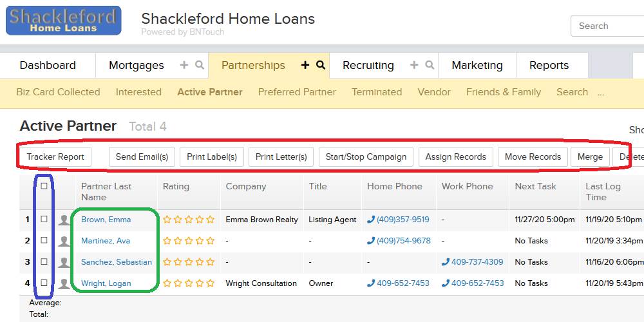Open the Martinez, Ava partner record
This screenshot has width=644, height=322.
[x=106, y=241]
